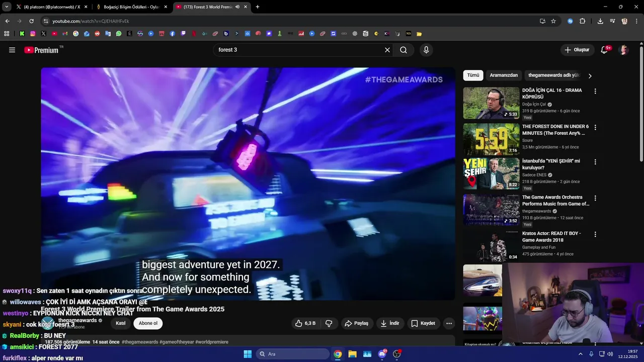The width and height of the screenshot is (644, 362).
Task: Open the yellow bookmarks folder
Action: [419, 34]
